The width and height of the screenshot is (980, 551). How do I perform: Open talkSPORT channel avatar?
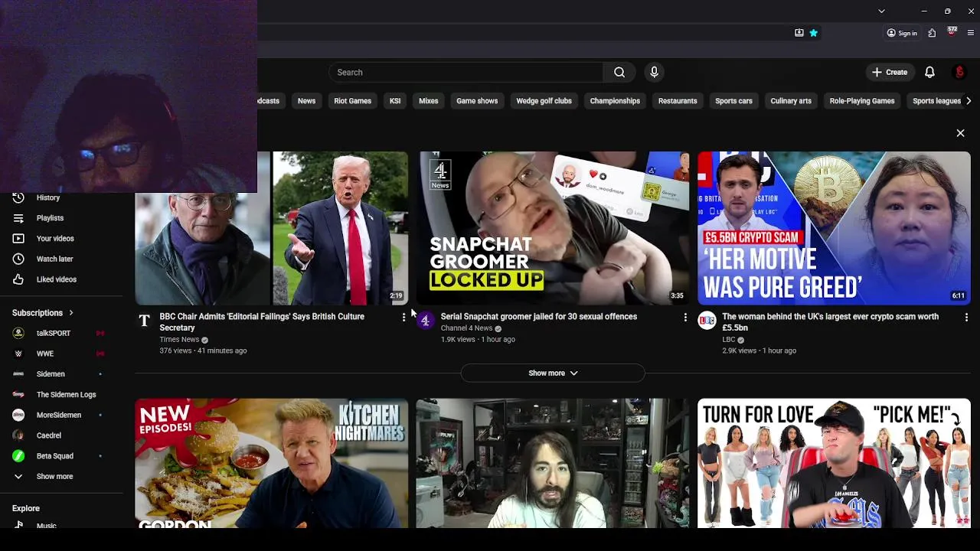pyautogui.click(x=18, y=333)
